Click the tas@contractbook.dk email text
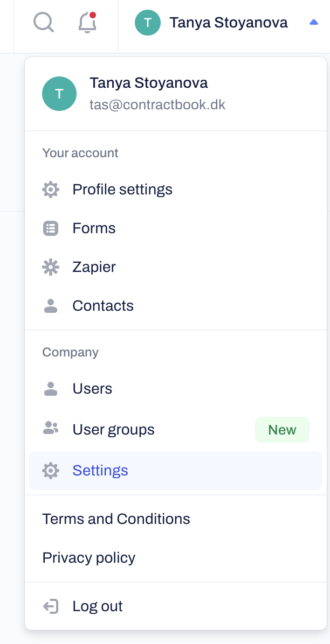This screenshot has height=644, width=330. tap(157, 104)
